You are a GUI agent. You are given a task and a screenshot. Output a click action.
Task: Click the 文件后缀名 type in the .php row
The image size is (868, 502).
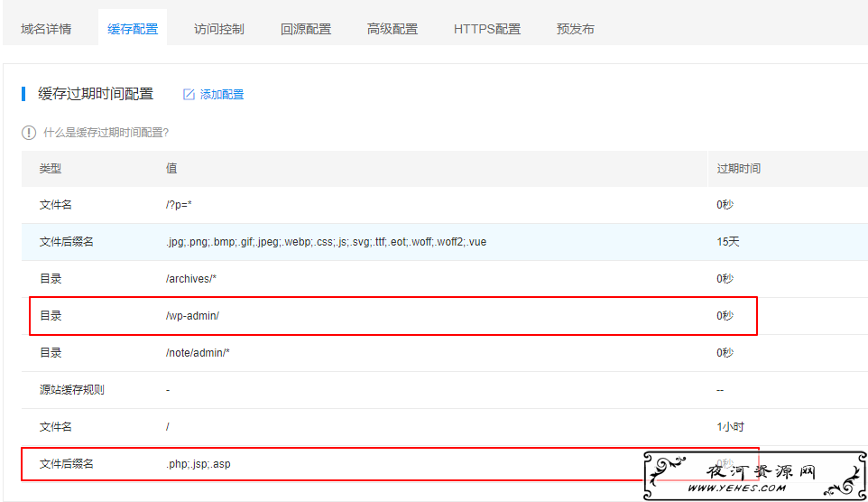67,464
